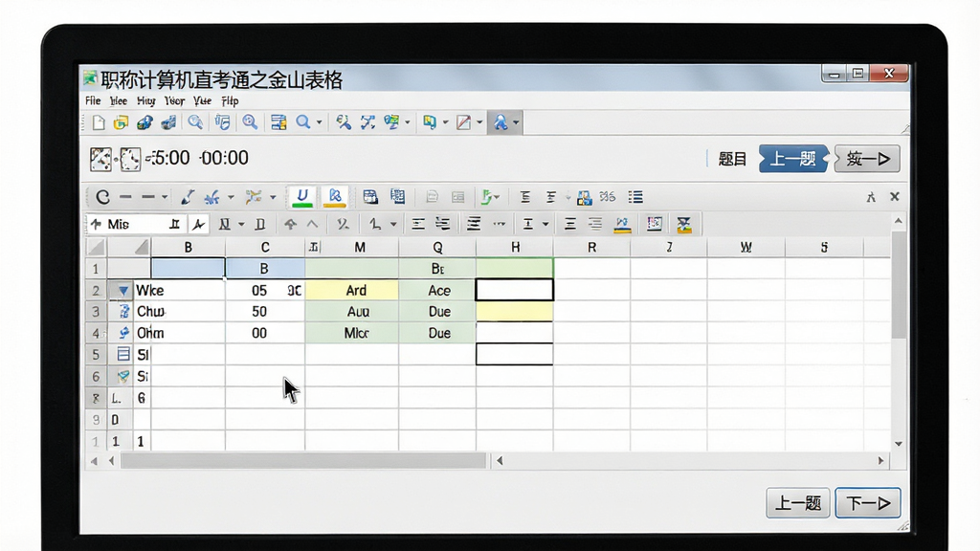
Task: Click the 题目 button
Action: click(x=732, y=159)
